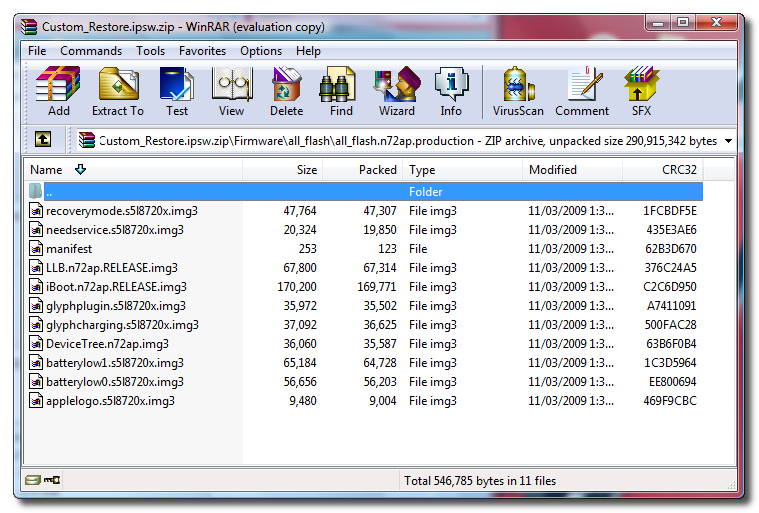The image size is (759, 513).
Task: Convert archive with SFX icon
Action: [x=641, y=91]
